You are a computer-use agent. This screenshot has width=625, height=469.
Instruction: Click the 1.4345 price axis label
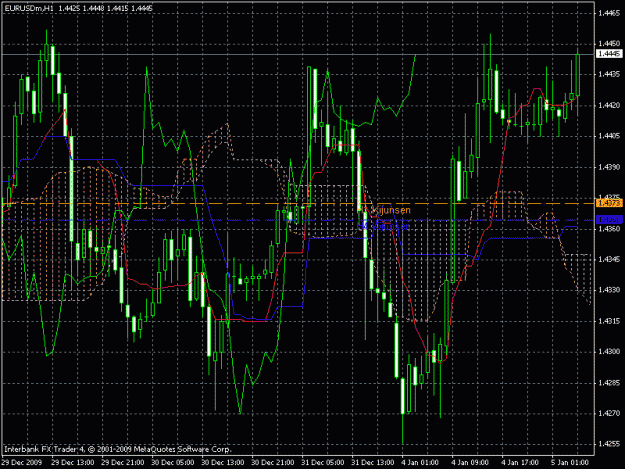click(x=609, y=259)
